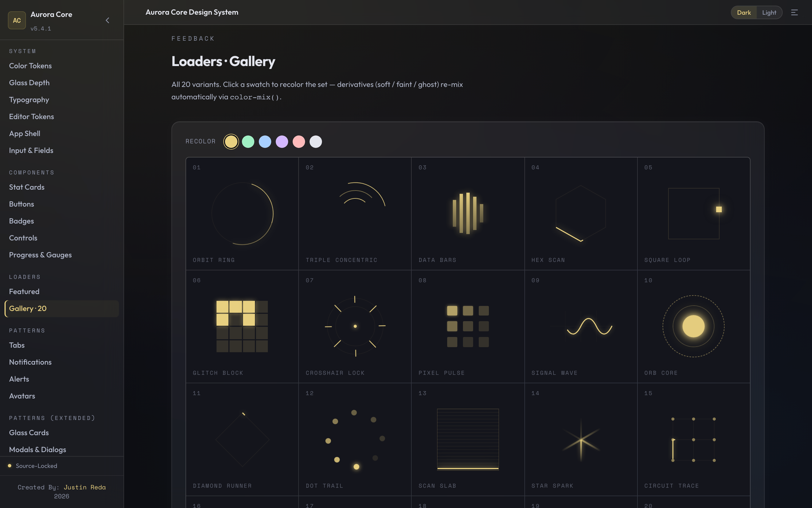Open Glass Depth page

[62, 83]
